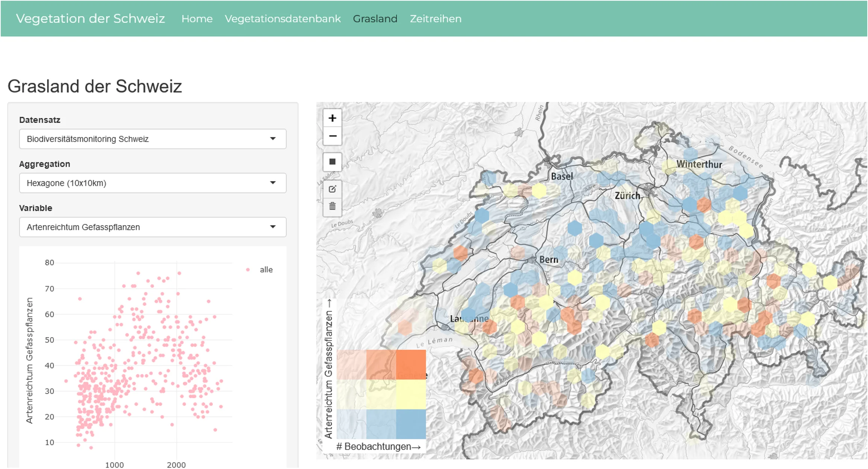Click the dark orange legend swatch
This screenshot has height=469, width=868.
pos(411,364)
